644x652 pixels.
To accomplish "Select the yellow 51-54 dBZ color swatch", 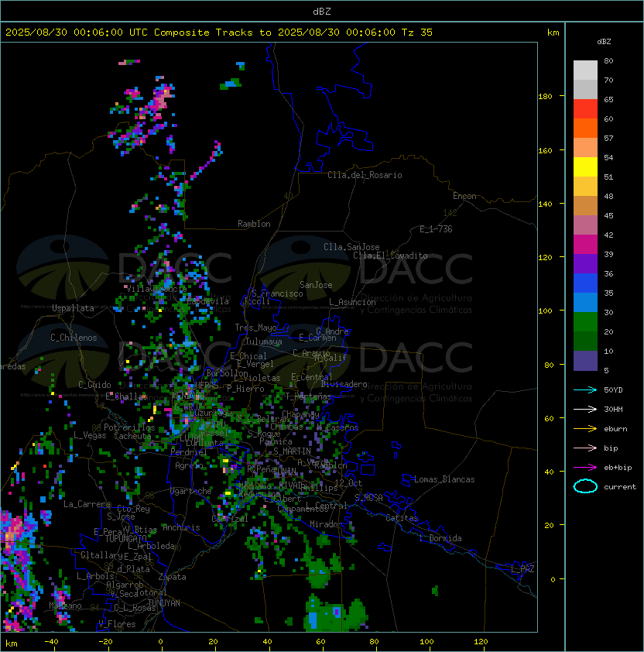I will tap(585, 167).
